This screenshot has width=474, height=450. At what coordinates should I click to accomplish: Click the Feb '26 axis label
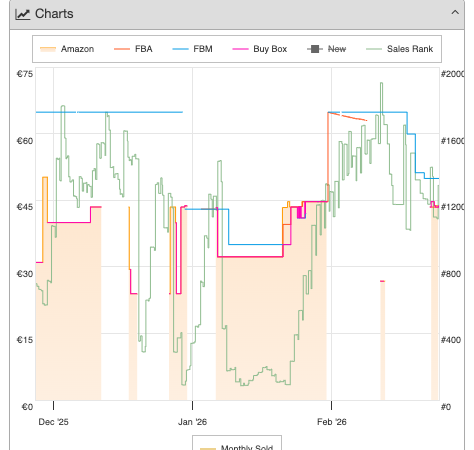[x=332, y=422]
